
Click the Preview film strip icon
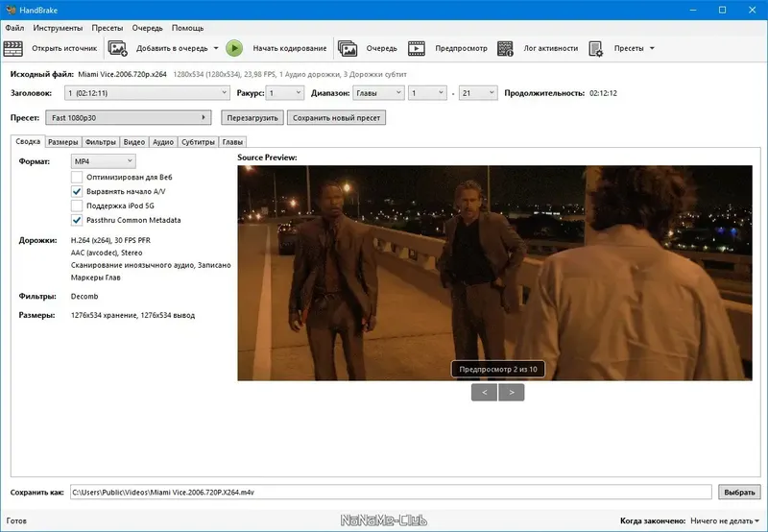[417, 48]
